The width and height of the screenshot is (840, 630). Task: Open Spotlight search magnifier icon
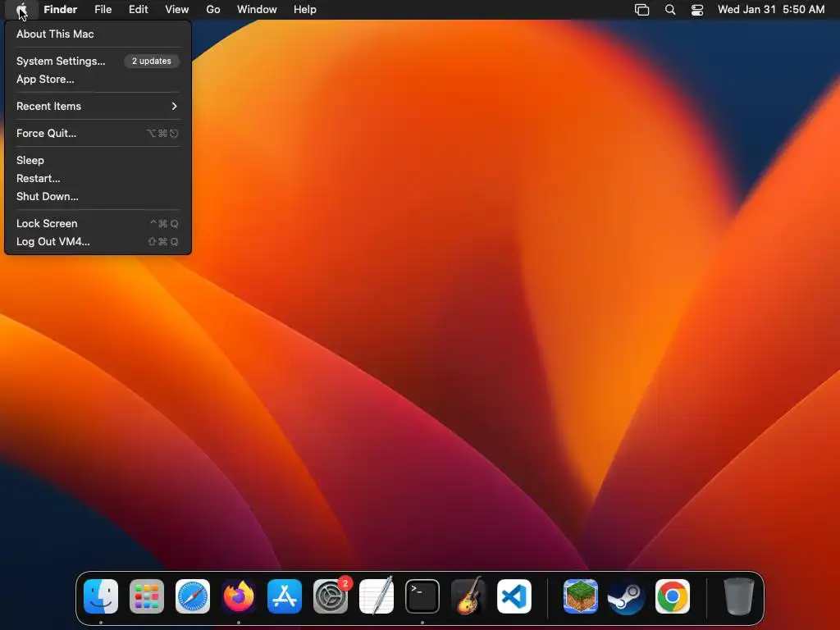tap(669, 10)
